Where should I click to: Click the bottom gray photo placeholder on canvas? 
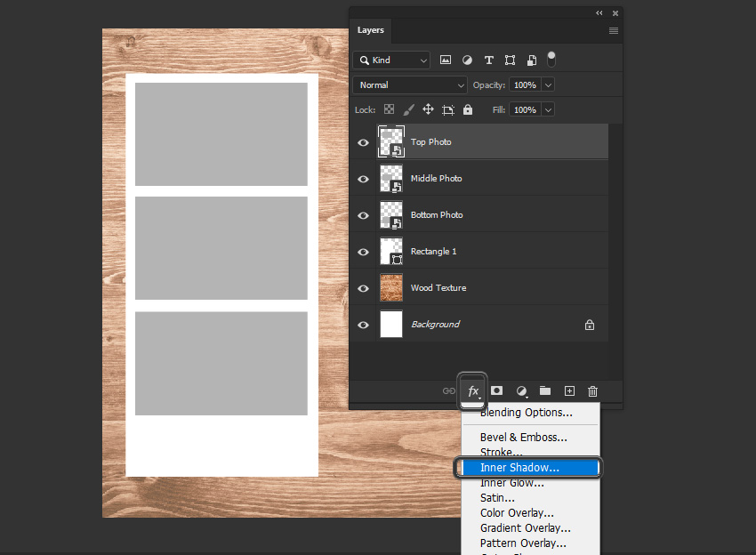[x=221, y=363]
